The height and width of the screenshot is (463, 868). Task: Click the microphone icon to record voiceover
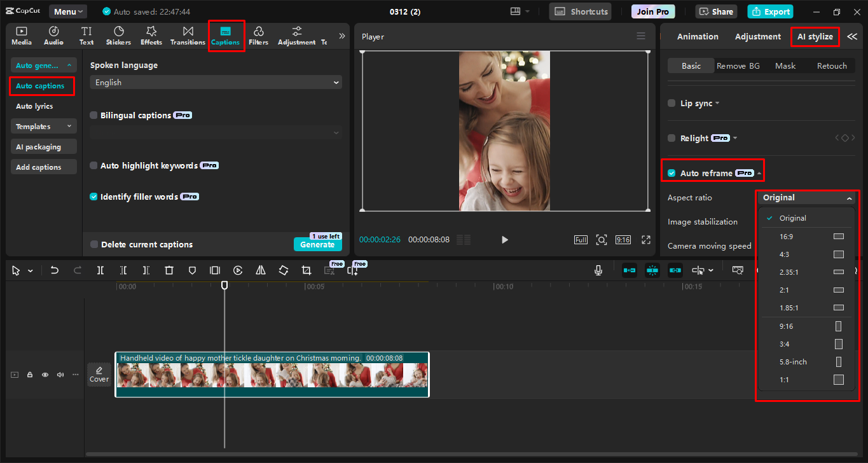pyautogui.click(x=598, y=270)
